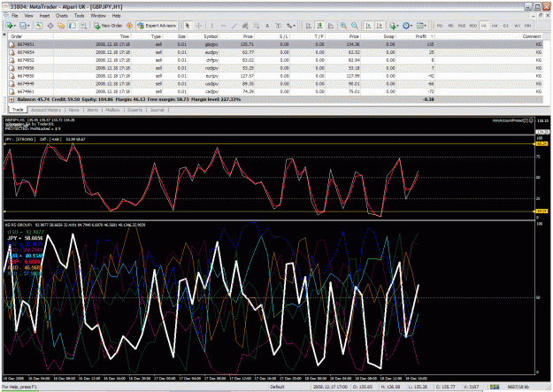Expand the Profiles dropdown arrow
The height and width of the screenshot is (392, 553).
[28, 26]
